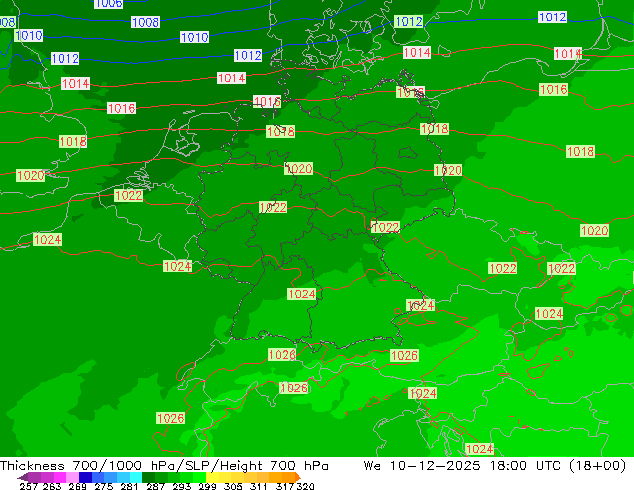This screenshot has width=634, height=490.
Task: Select the legend value 317
Action: [285, 486]
